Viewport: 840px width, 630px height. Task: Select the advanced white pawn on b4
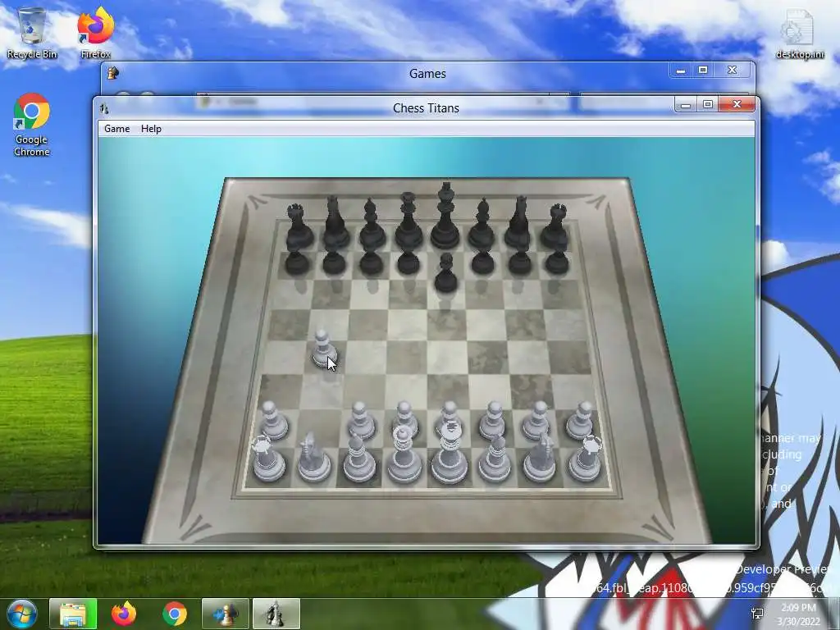323,349
